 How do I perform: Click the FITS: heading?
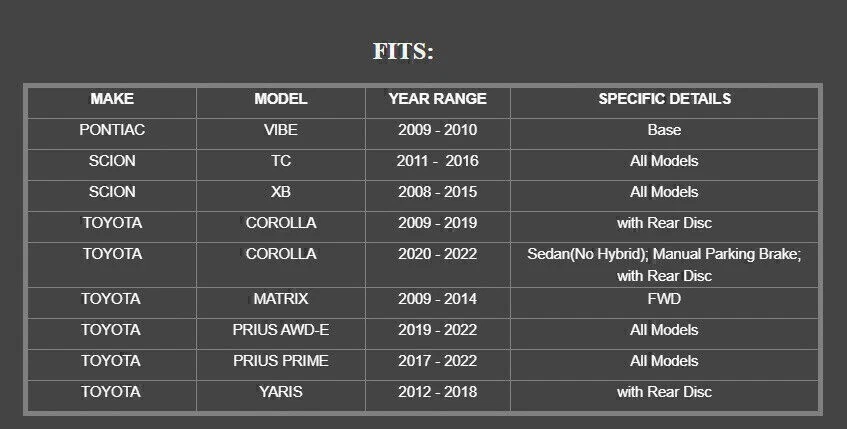coord(403,52)
